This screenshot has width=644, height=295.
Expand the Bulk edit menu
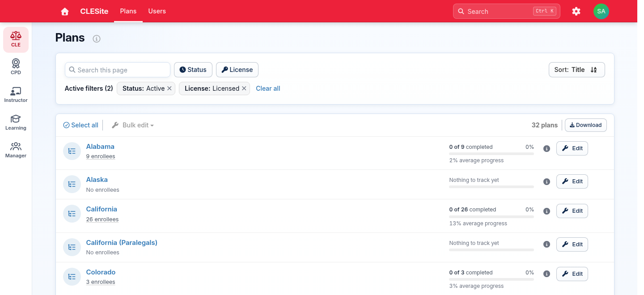click(133, 125)
